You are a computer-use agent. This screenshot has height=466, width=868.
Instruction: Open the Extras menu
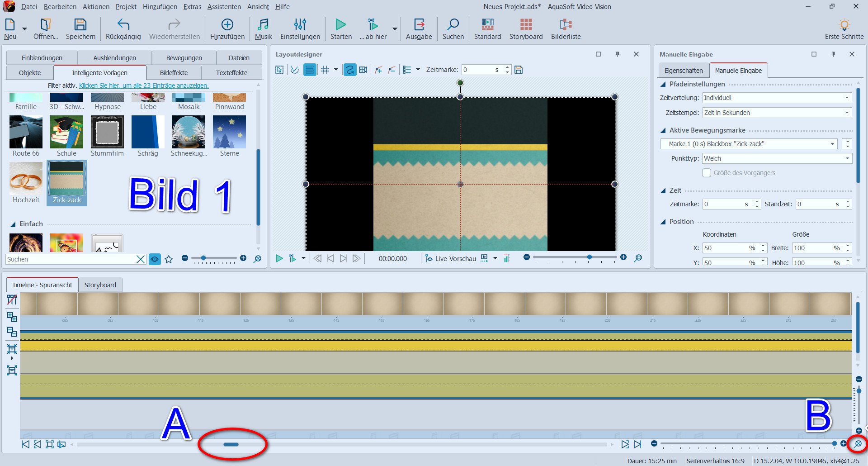192,7
